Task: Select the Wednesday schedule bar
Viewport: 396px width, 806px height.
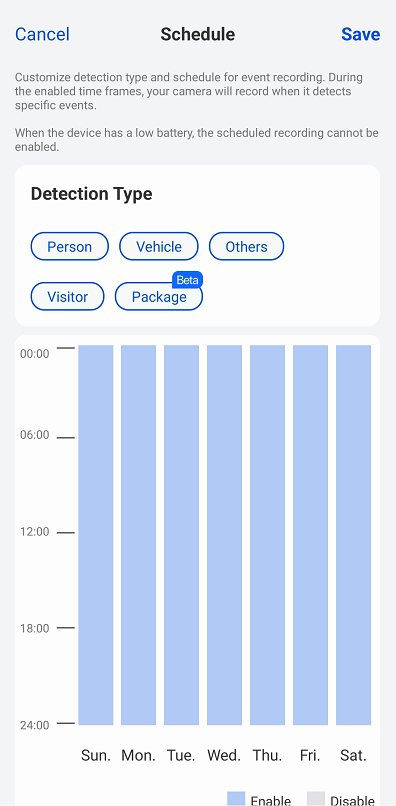Action: tap(224, 535)
